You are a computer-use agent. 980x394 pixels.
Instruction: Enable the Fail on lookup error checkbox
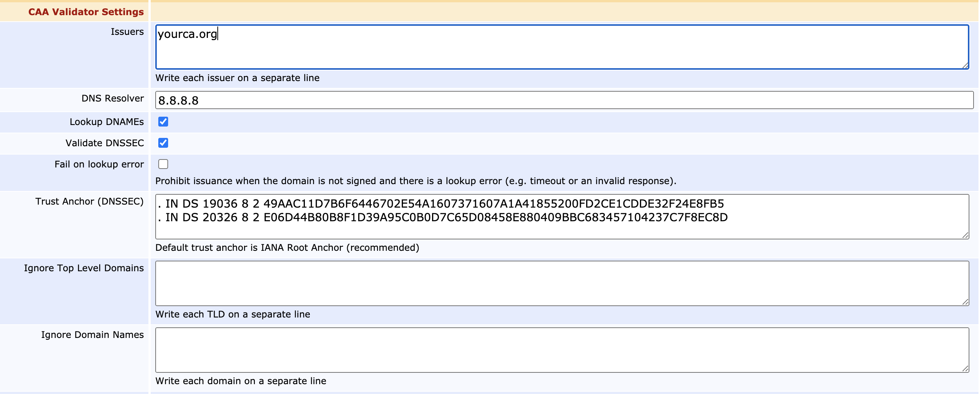click(x=163, y=164)
